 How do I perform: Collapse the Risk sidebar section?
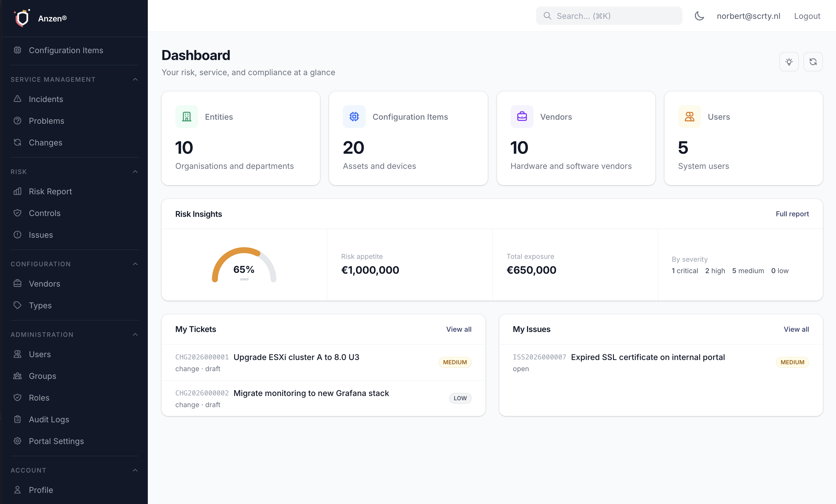[135, 172]
